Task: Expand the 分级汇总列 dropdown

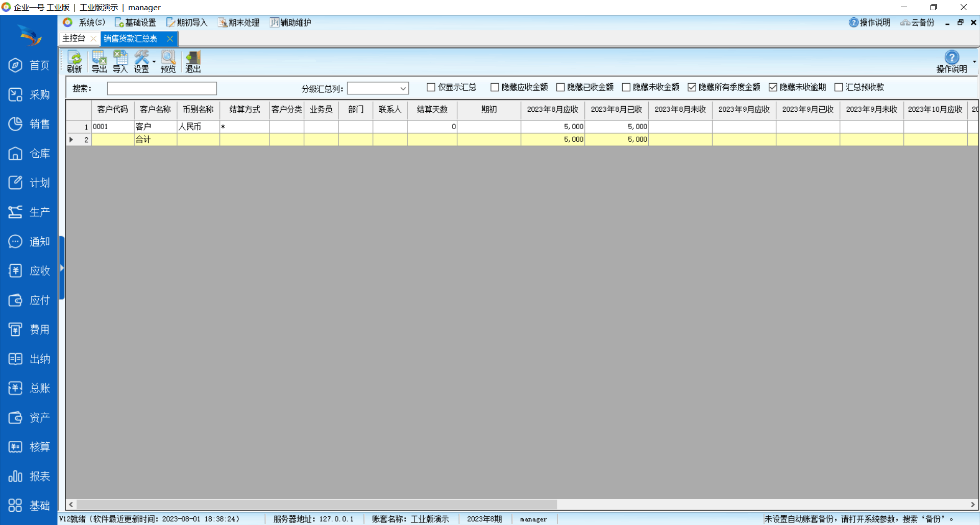Action: coord(403,89)
